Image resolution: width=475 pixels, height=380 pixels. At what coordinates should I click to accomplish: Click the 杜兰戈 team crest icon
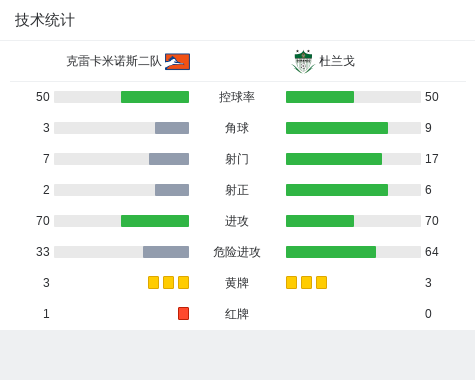[x=303, y=61]
